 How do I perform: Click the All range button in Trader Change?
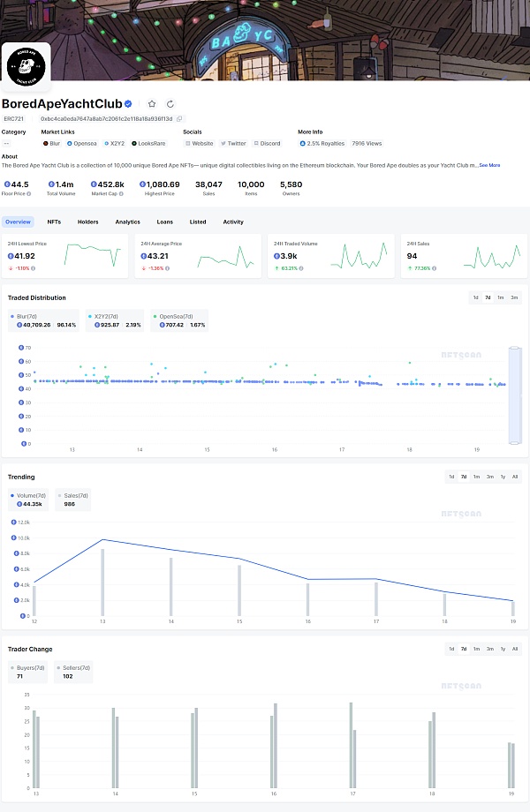(515, 649)
